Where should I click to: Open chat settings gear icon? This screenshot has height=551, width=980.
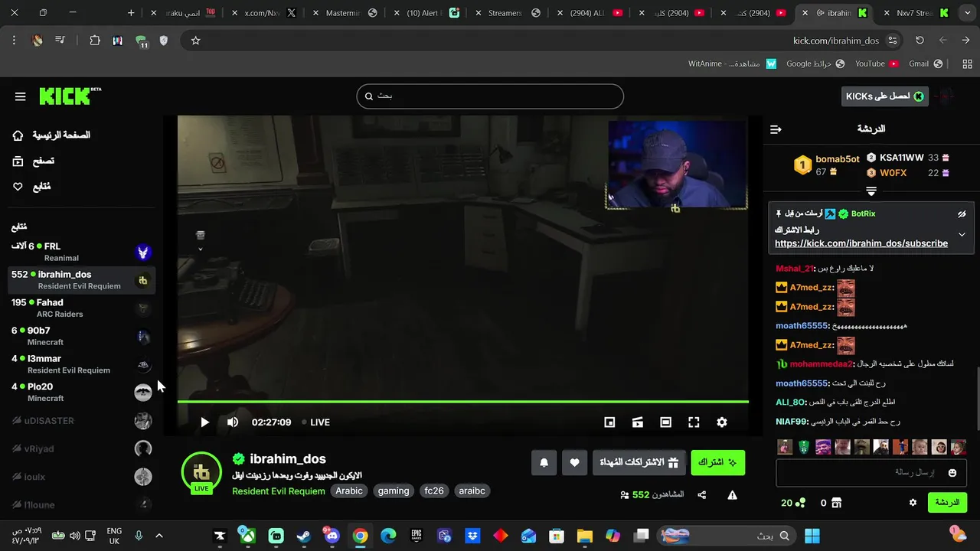(913, 503)
